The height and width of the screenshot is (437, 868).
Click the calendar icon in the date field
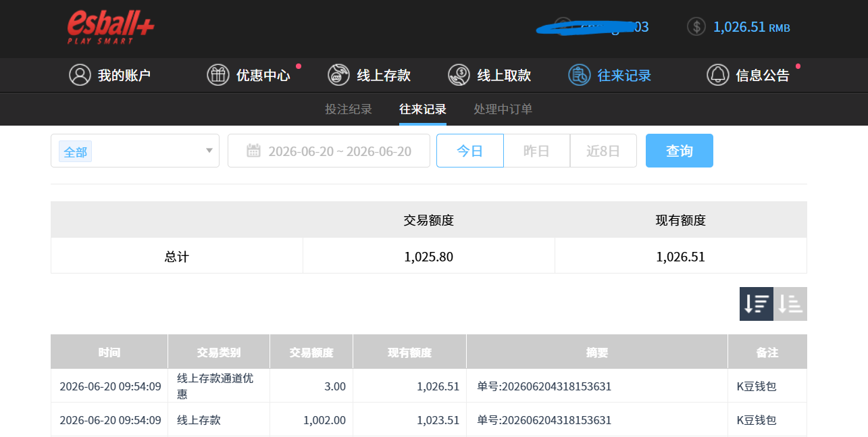(x=253, y=151)
